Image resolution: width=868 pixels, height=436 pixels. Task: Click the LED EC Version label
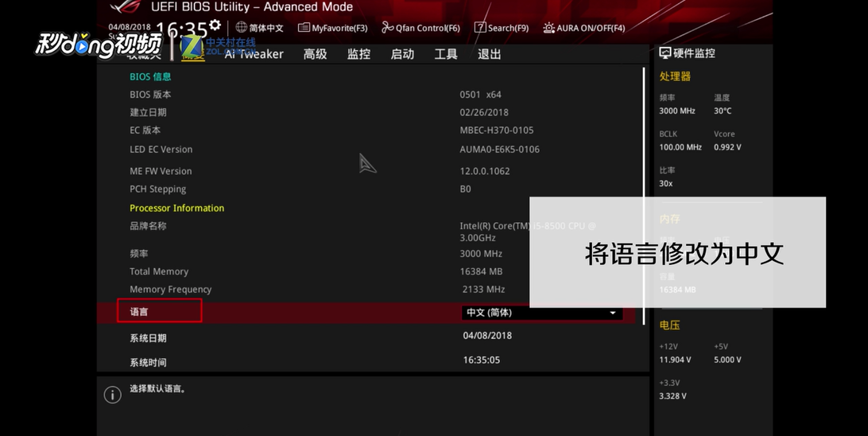click(161, 149)
